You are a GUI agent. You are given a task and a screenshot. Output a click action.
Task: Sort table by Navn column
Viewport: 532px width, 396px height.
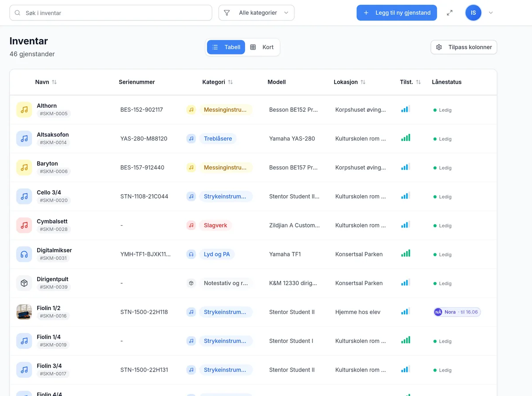tap(46, 82)
